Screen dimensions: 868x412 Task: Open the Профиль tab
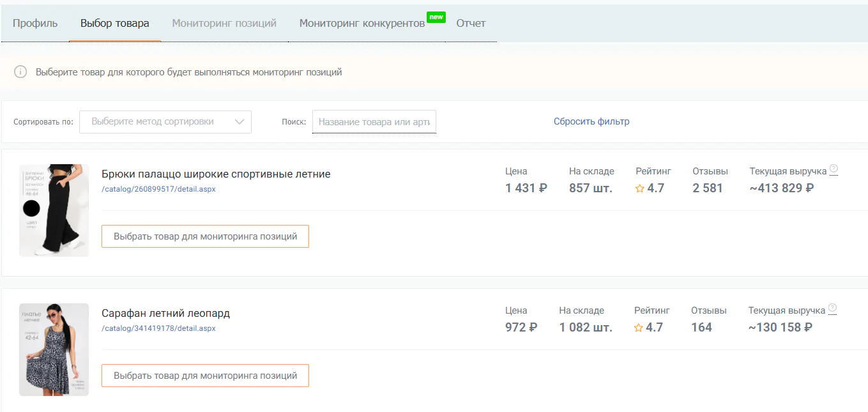coord(35,23)
